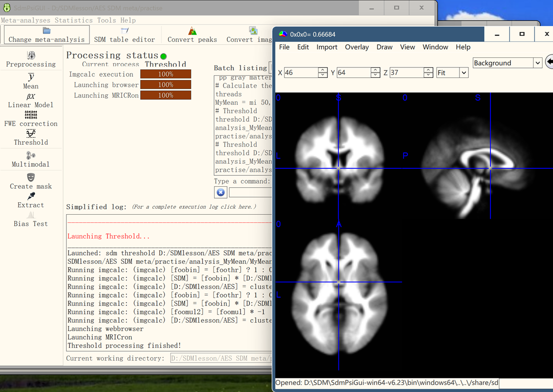Click the Imgcalc execution progress bar
Image resolution: width=553 pixels, height=392 pixels.
tap(165, 74)
